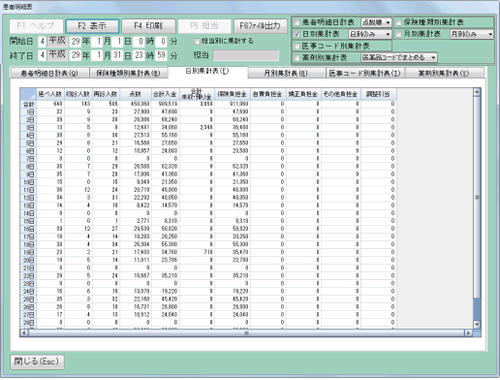Uncheck the 日別集計表 checkbox
Image resolution: width=500 pixels, height=380 pixels.
(x=297, y=34)
